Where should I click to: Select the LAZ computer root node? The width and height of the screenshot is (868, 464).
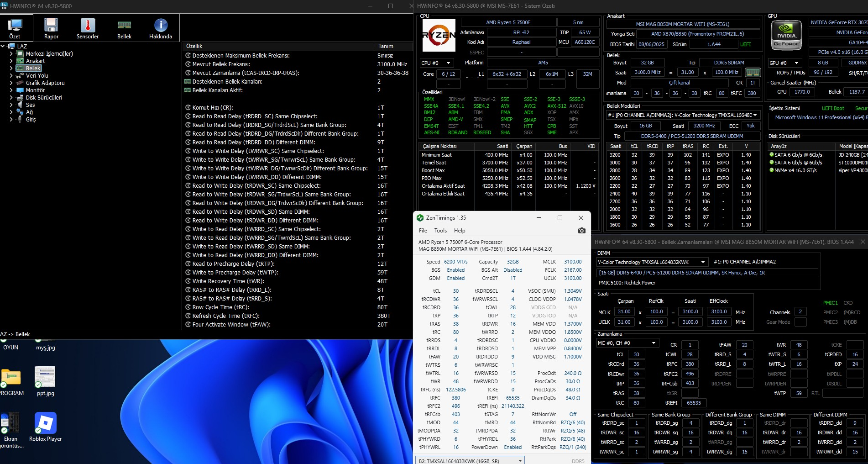[x=22, y=46]
